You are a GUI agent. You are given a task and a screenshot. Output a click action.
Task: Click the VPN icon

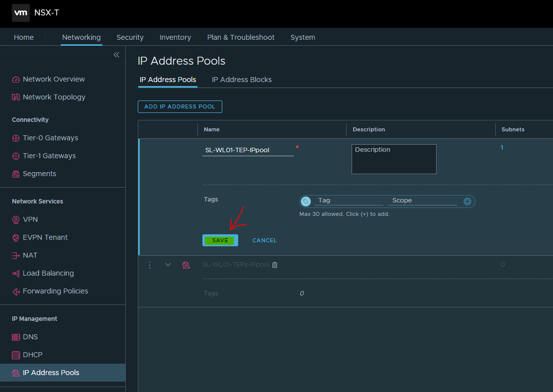click(16, 220)
